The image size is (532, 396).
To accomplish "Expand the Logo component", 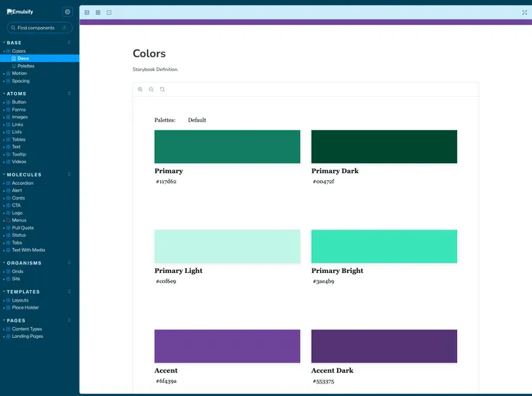I will (17, 213).
